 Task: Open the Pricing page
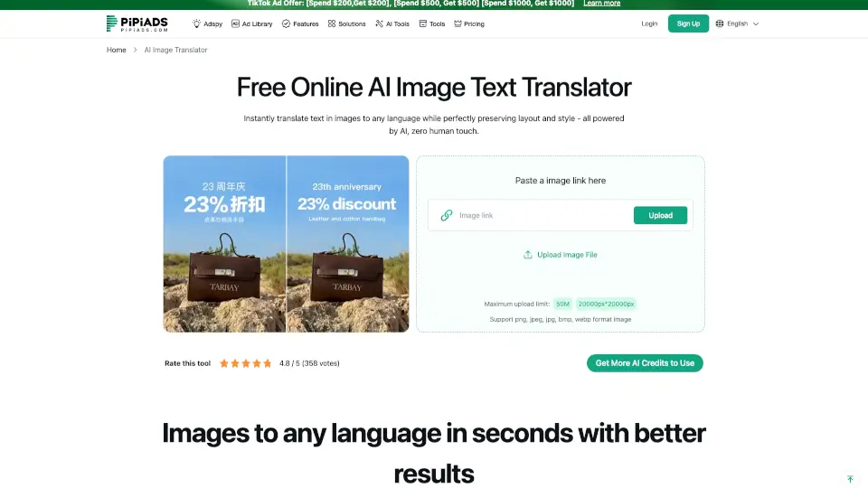[468, 24]
